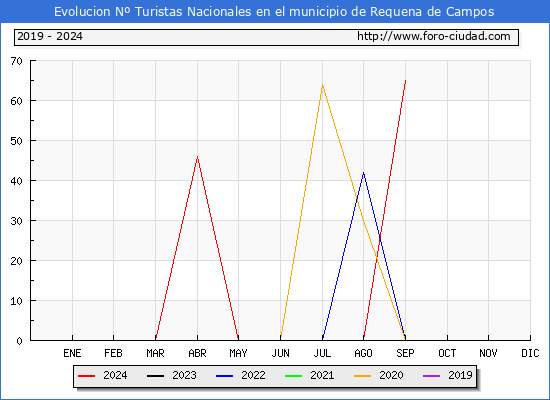Click the 60 value on the y-axis
Image resolution: width=550 pixels, height=400 pixels.
point(16,101)
